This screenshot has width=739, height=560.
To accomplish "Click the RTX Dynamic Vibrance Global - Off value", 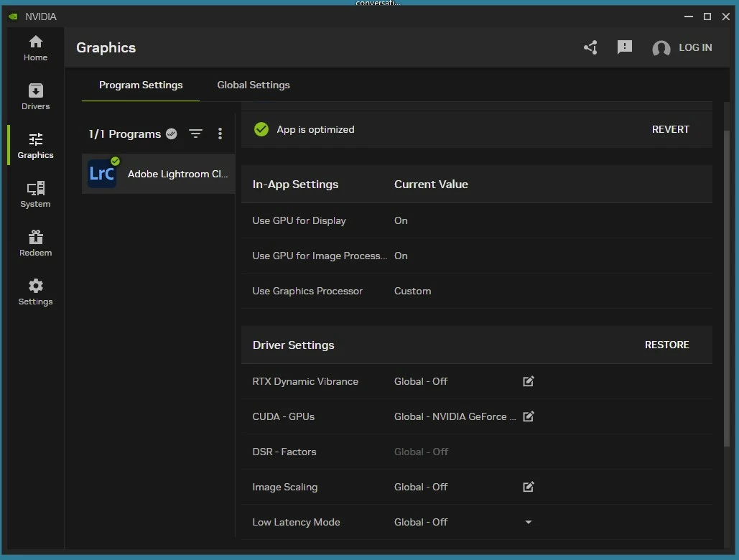I will point(421,381).
